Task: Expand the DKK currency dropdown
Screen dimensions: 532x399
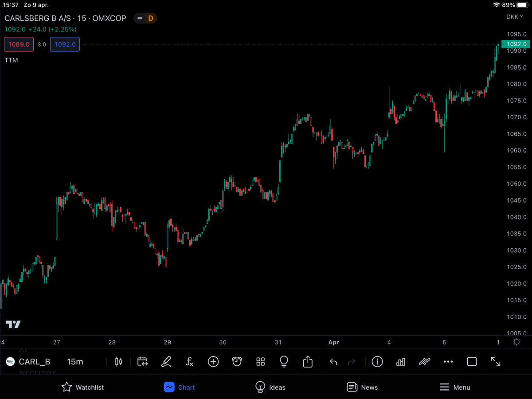Action: 515,17
